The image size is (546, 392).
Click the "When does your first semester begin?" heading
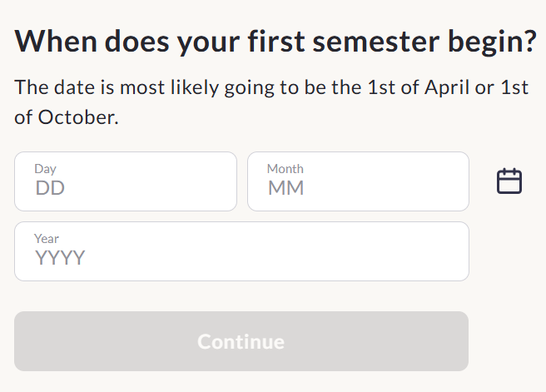click(x=275, y=42)
